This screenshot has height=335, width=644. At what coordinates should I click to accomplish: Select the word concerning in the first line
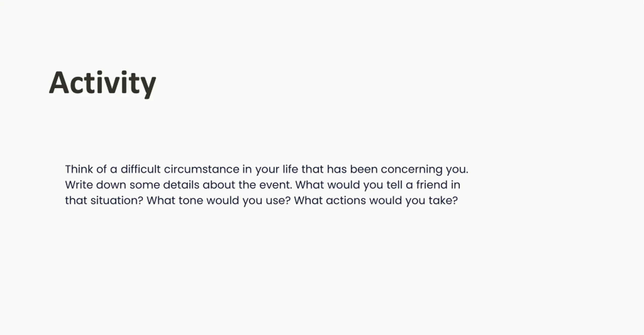412,170
